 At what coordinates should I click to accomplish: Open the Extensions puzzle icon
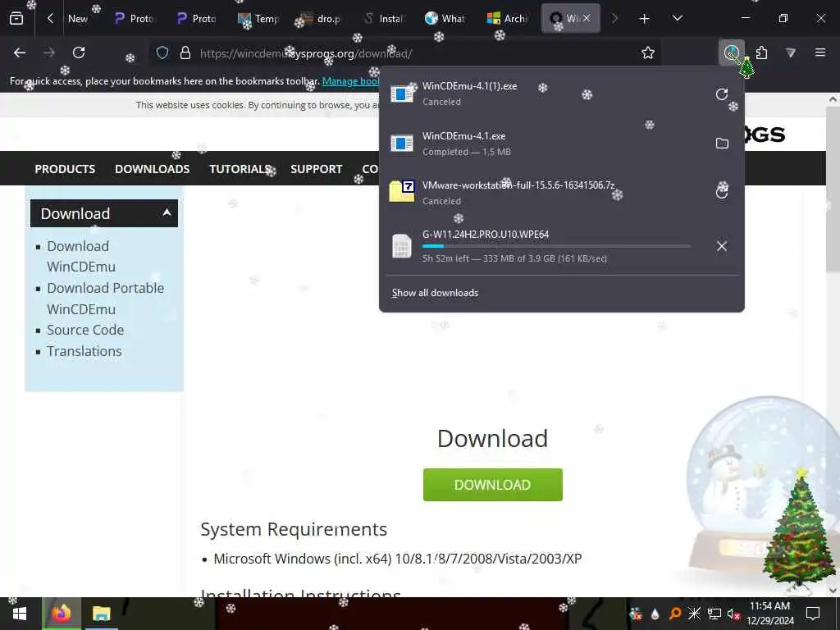[x=761, y=52]
